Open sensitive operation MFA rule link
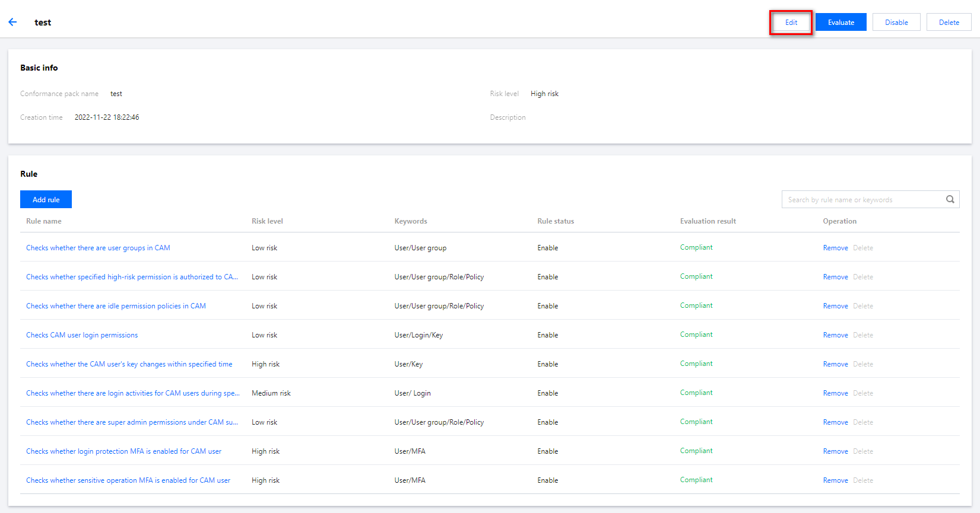 click(x=128, y=480)
